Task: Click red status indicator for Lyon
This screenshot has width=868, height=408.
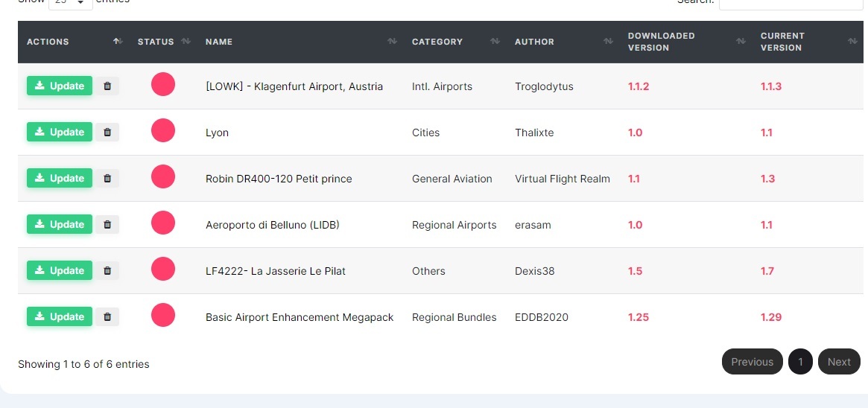Action: point(163,131)
